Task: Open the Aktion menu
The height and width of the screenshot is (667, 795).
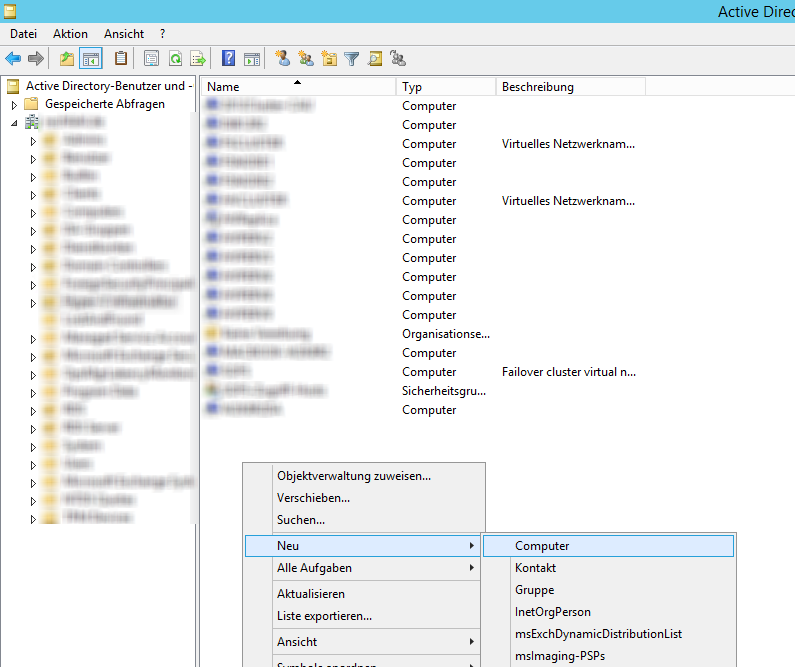Action: [x=70, y=34]
